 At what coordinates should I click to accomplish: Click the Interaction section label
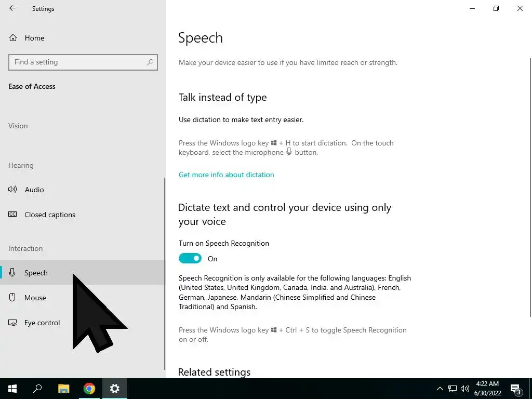click(x=25, y=248)
